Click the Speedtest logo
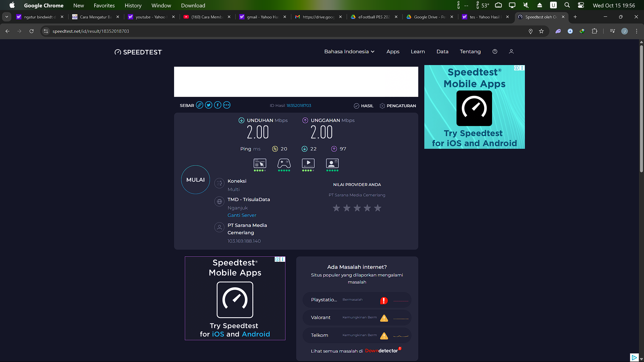The image size is (644, 362). point(138,52)
